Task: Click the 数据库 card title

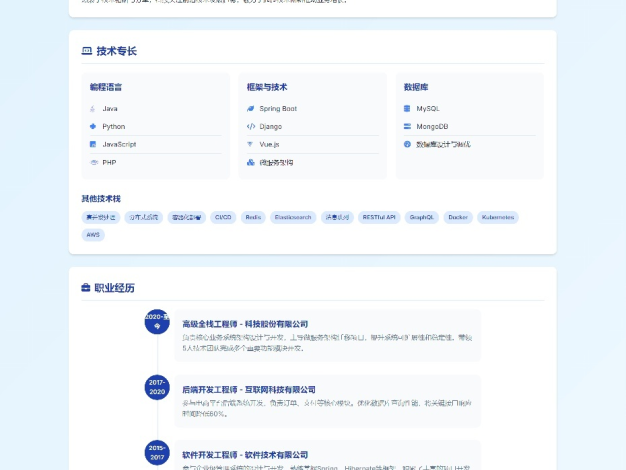Action: [x=416, y=87]
